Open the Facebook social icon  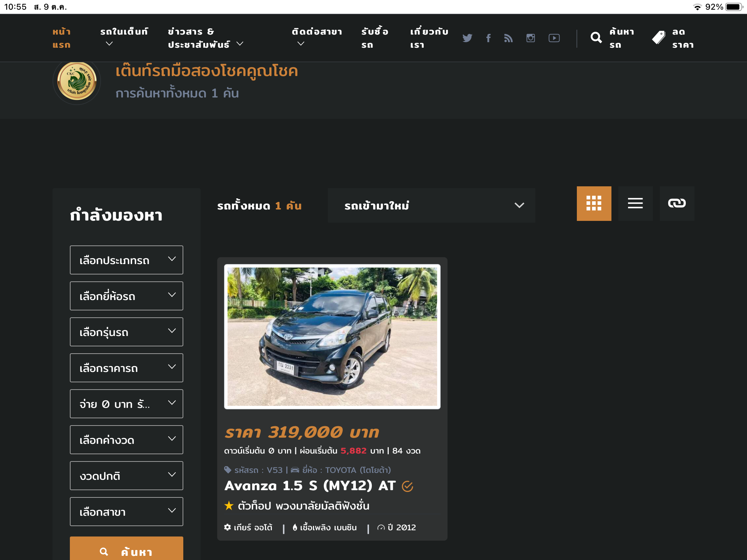pyautogui.click(x=488, y=38)
